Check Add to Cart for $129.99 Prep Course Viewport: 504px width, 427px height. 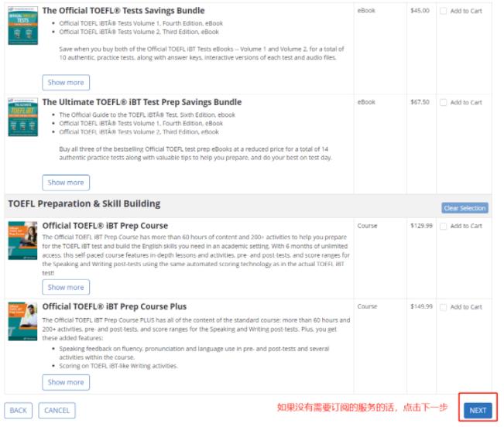pyautogui.click(x=443, y=226)
